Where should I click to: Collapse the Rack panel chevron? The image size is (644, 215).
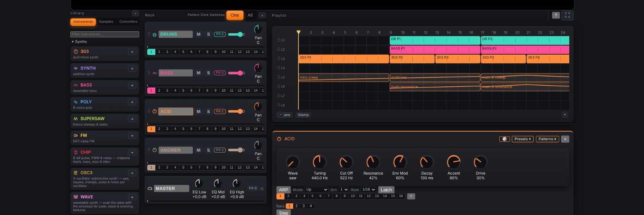(262, 15)
